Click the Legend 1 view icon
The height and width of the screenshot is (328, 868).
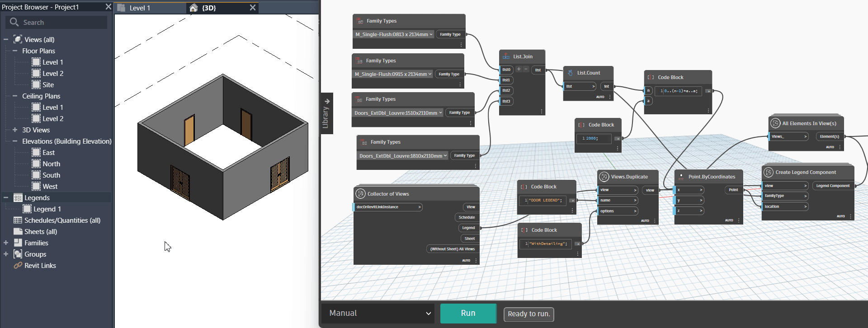tap(27, 209)
